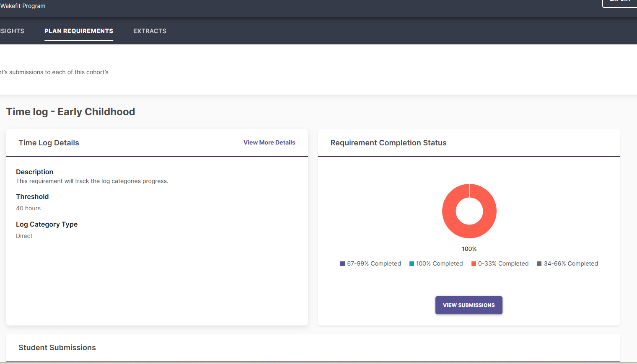Open the Extracts tab
The height and width of the screenshot is (364, 637).
coord(150,31)
